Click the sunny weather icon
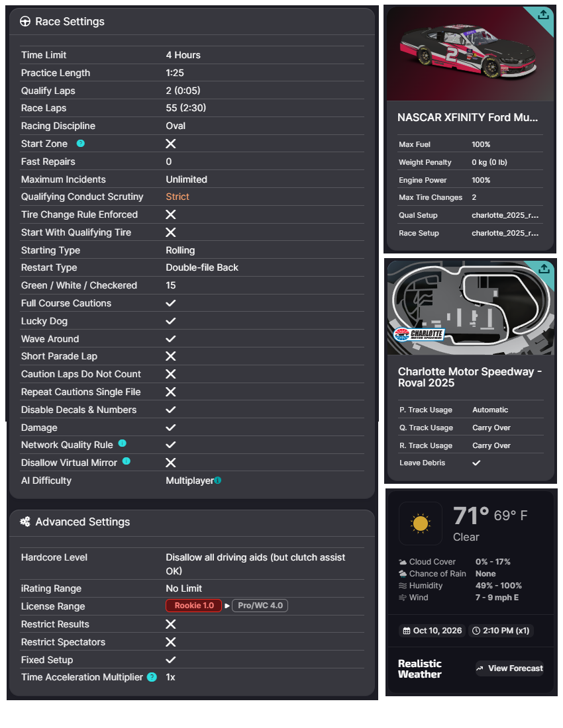 pyautogui.click(x=420, y=523)
